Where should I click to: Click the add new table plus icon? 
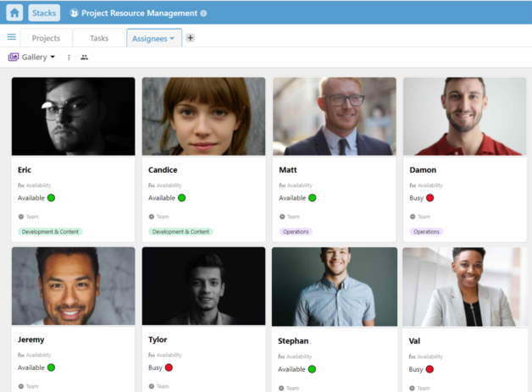click(190, 38)
